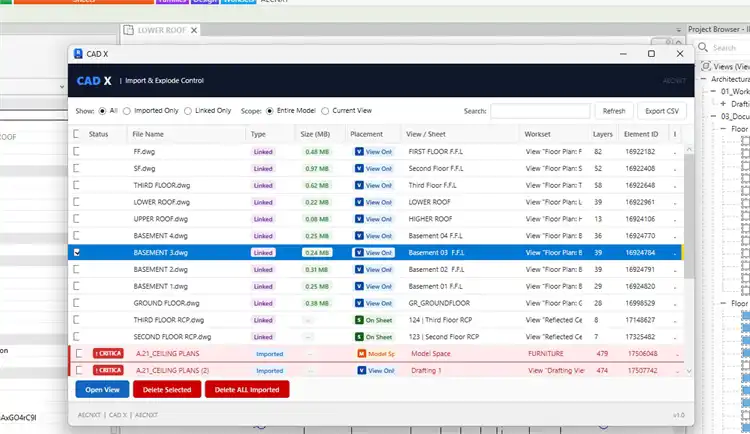Click Element ID 16924106 cell
Image resolution: width=750 pixels, height=434 pixels.
(x=640, y=219)
